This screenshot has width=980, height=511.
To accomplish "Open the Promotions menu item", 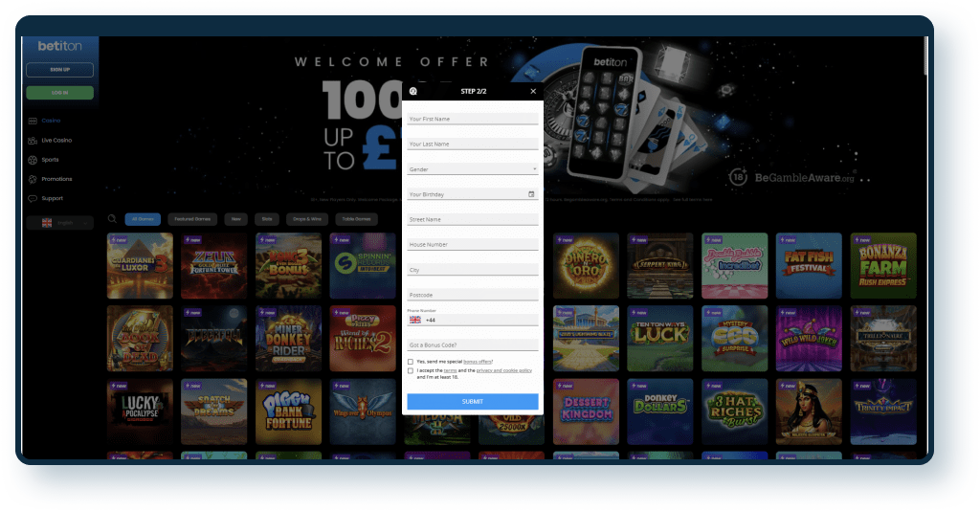I will pyautogui.click(x=56, y=179).
